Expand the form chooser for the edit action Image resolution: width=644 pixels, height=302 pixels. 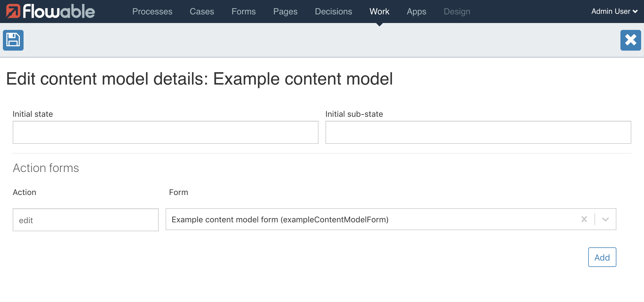click(x=606, y=219)
